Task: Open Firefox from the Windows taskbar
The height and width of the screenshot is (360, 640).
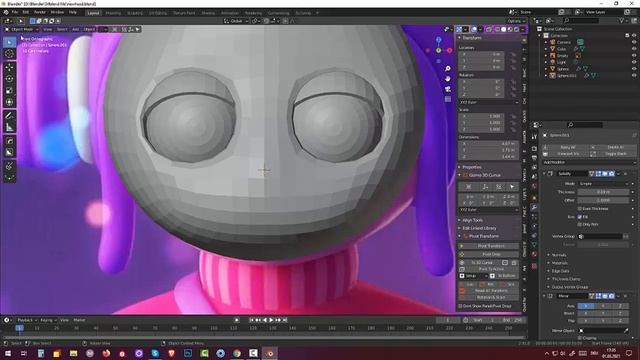Action: tap(106, 353)
